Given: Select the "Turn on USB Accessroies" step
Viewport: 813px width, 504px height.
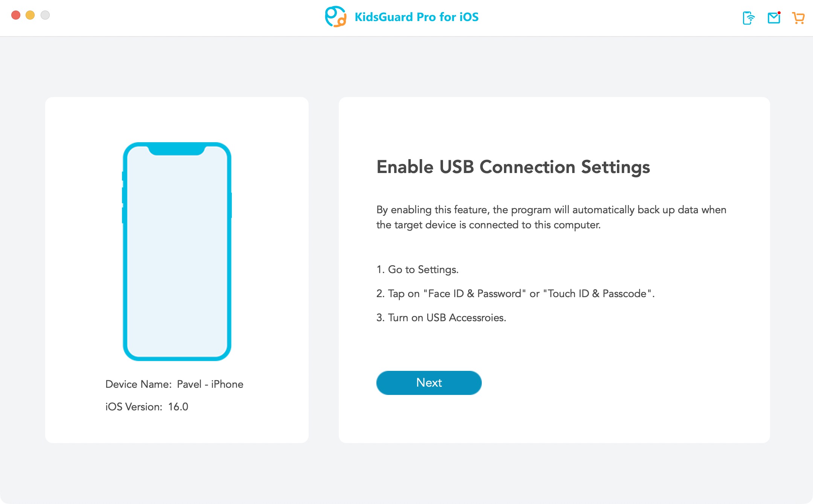Looking at the screenshot, I should (441, 317).
